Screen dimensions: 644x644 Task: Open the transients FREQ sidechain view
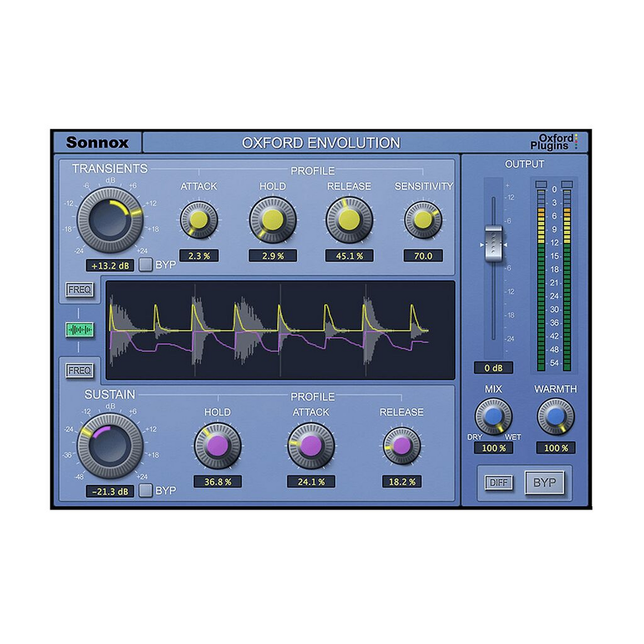click(79, 290)
